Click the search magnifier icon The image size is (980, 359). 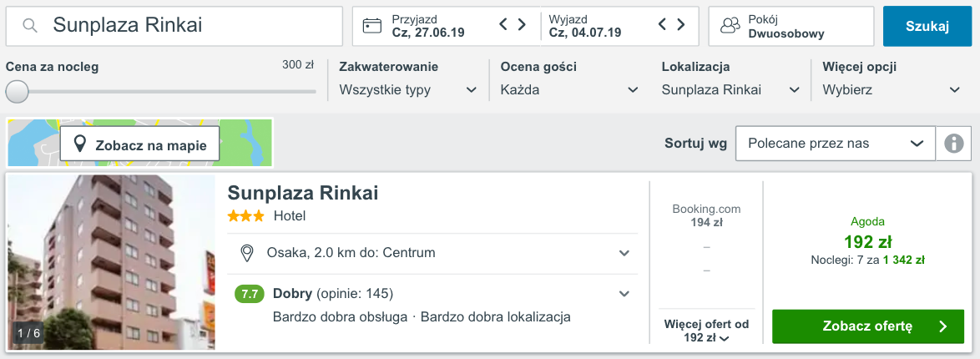coord(31,26)
